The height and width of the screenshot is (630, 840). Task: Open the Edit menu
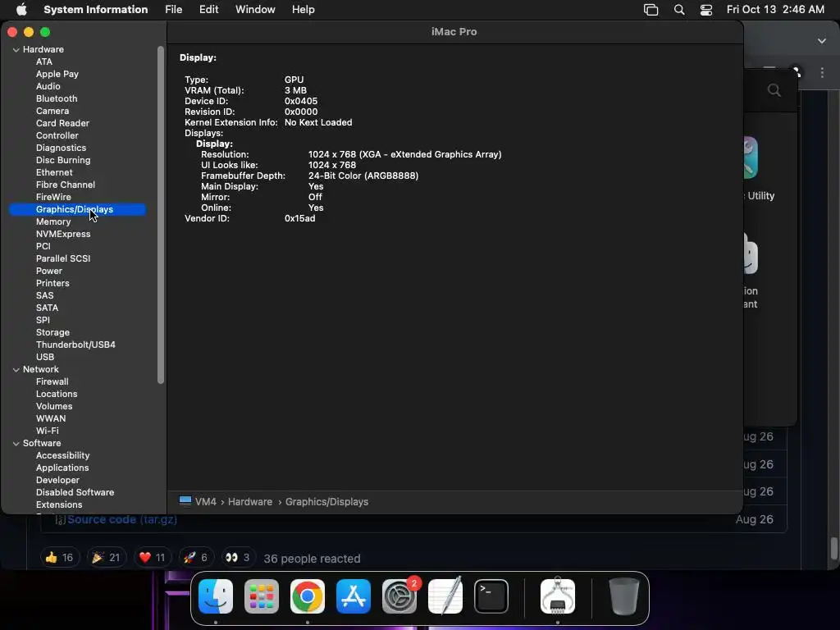(x=208, y=10)
